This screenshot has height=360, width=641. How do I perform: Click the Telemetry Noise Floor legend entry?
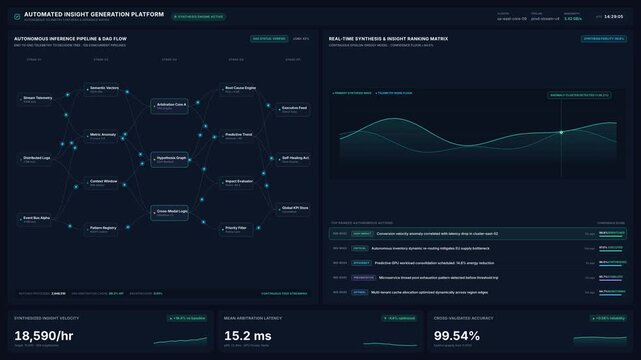[x=394, y=93]
